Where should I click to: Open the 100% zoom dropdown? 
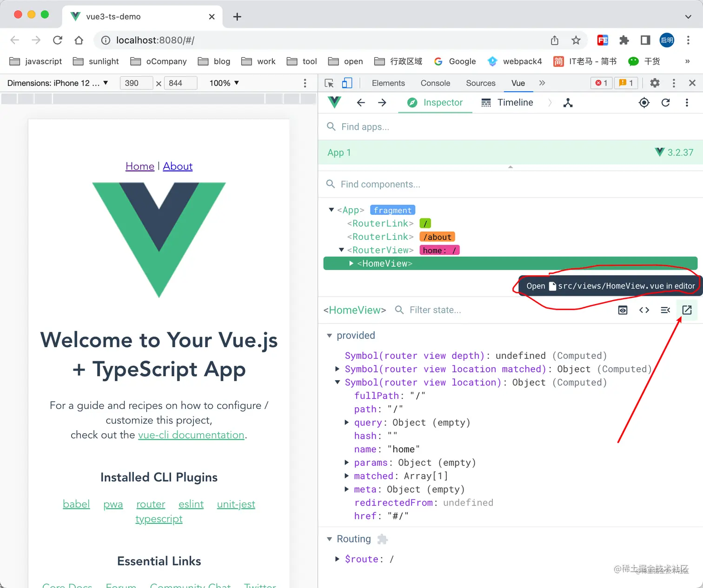pos(224,83)
